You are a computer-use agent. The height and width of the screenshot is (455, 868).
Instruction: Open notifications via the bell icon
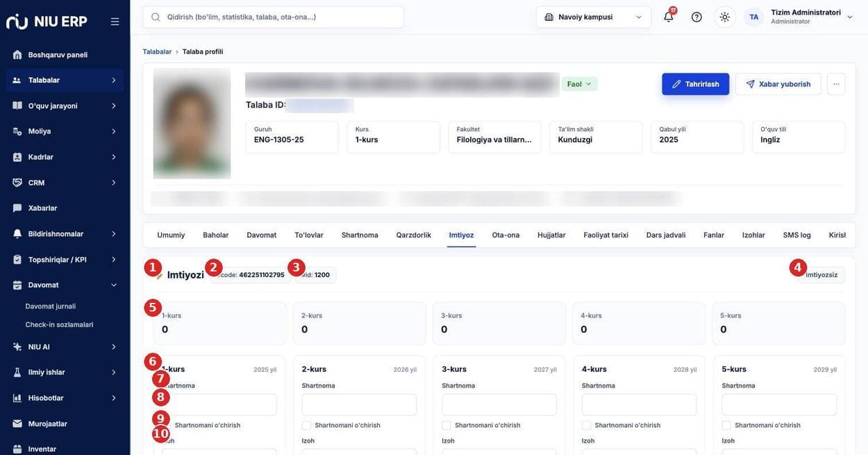[669, 17]
